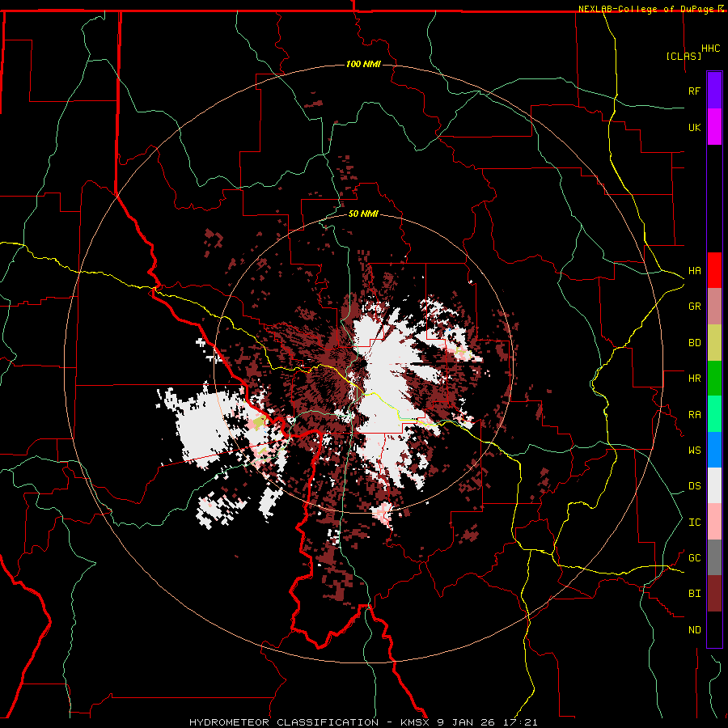Screen dimensions: 728x728
Task: Select the 'GR' legend label
Action: (x=694, y=307)
